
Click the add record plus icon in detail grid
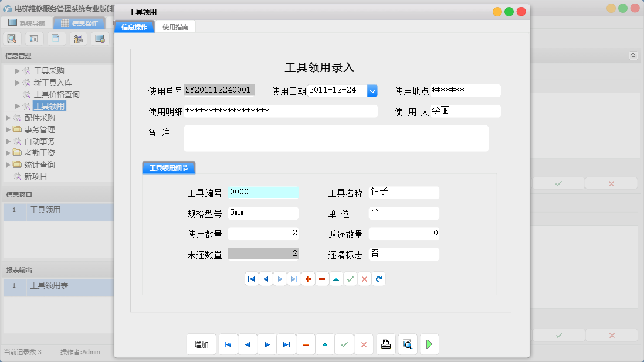tap(308, 279)
